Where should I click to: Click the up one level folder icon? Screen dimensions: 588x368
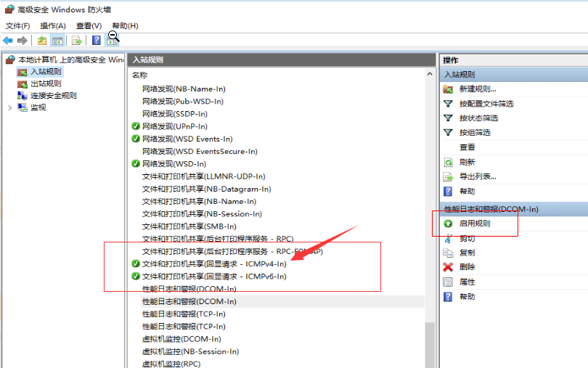click(x=42, y=41)
